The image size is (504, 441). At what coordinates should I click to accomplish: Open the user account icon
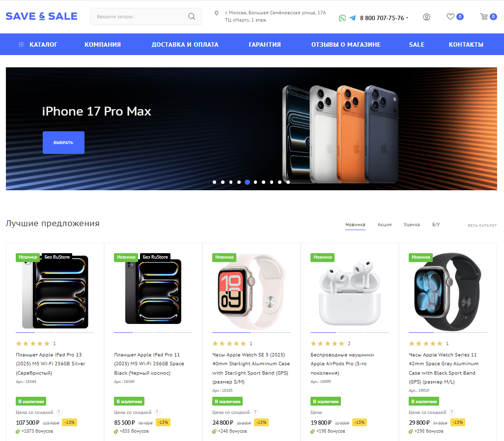coord(426,17)
